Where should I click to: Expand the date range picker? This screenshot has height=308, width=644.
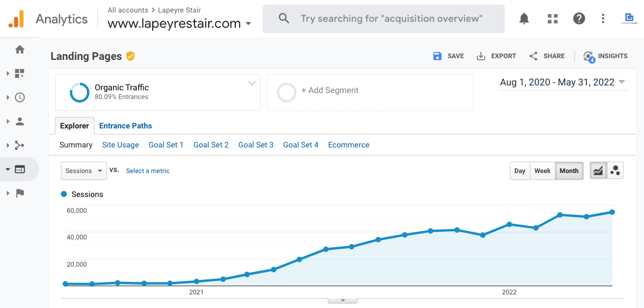562,83
